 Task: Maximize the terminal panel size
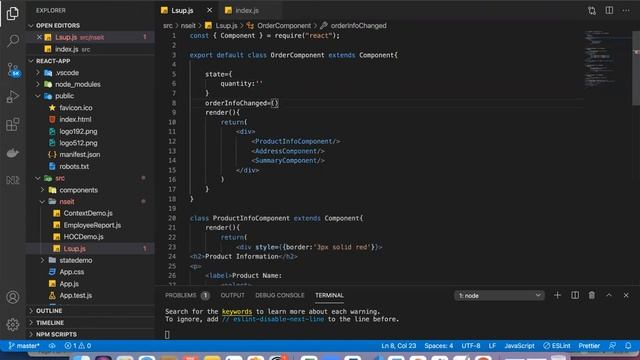pos(609,295)
